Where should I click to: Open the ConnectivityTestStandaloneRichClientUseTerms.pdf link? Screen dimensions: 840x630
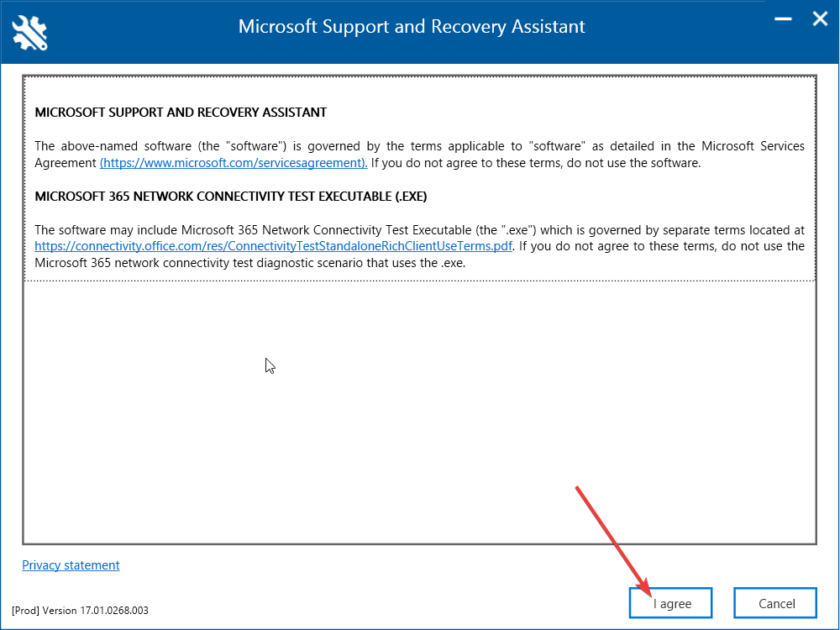pos(272,245)
